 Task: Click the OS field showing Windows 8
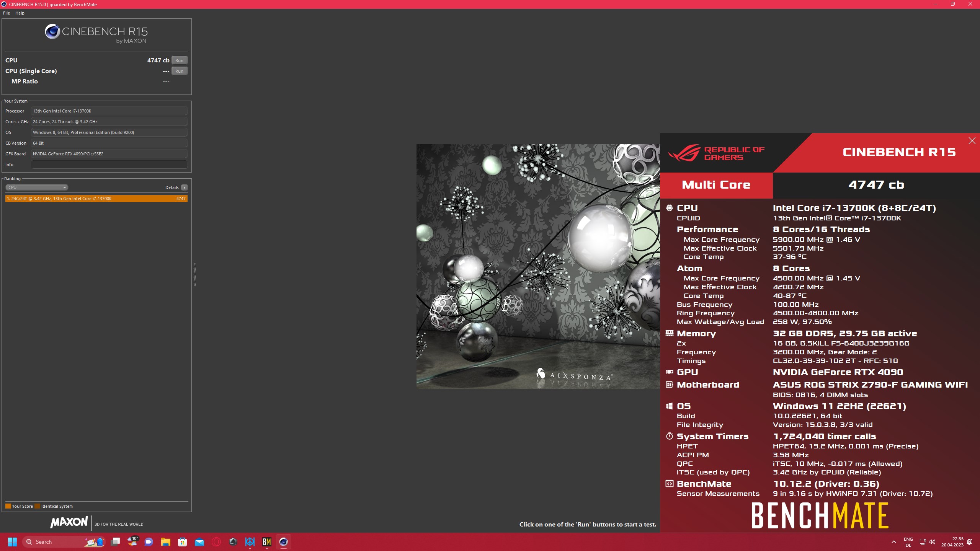point(109,132)
